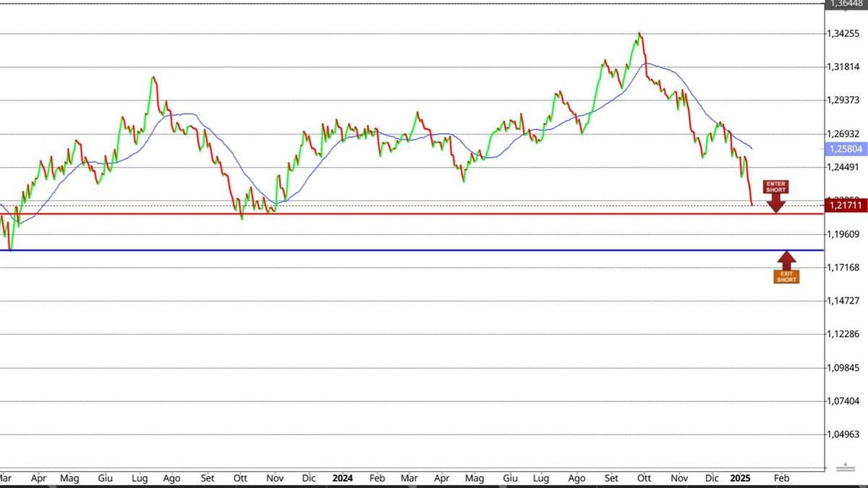Click the 2023 Mag time axis label
Screen dimensions: 868x488
pyautogui.click(x=69, y=479)
